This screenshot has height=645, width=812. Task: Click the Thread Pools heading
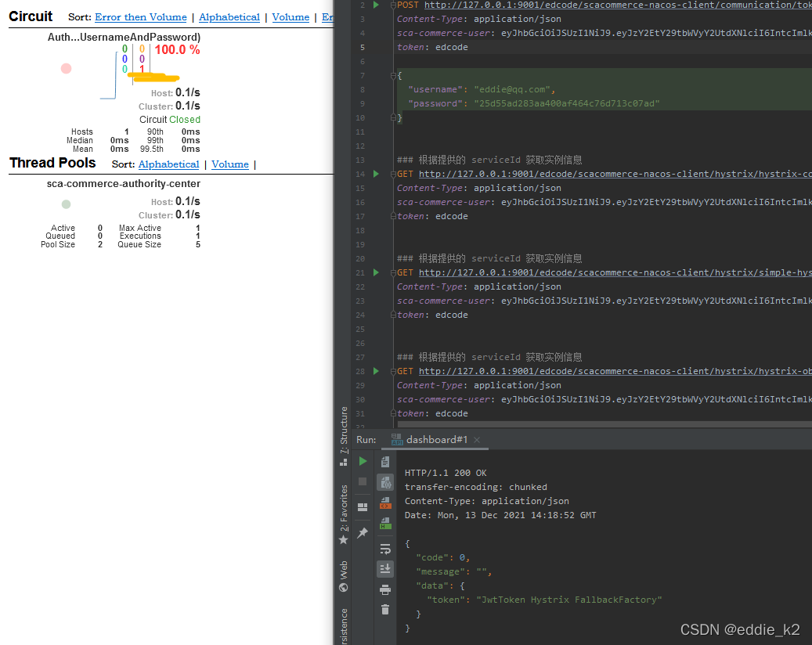[x=52, y=163]
